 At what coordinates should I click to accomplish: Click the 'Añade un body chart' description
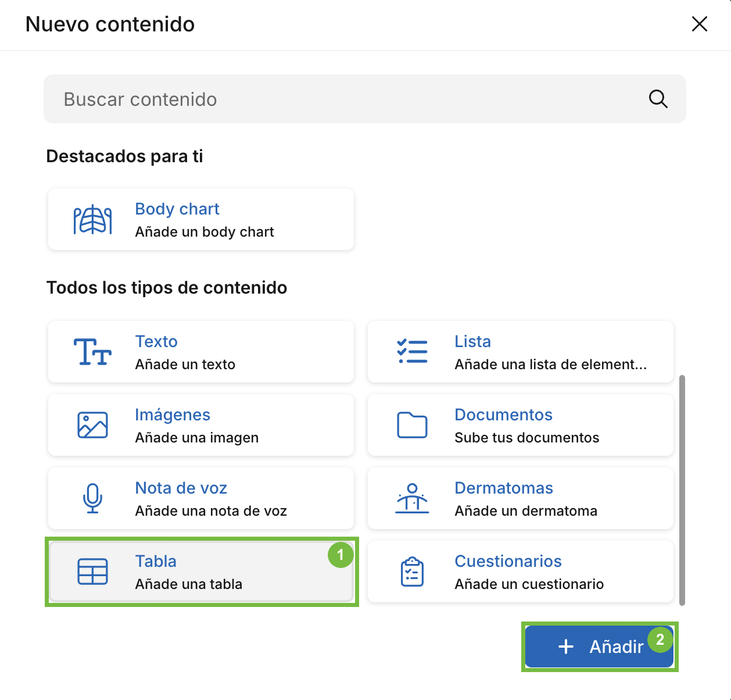pos(205,232)
